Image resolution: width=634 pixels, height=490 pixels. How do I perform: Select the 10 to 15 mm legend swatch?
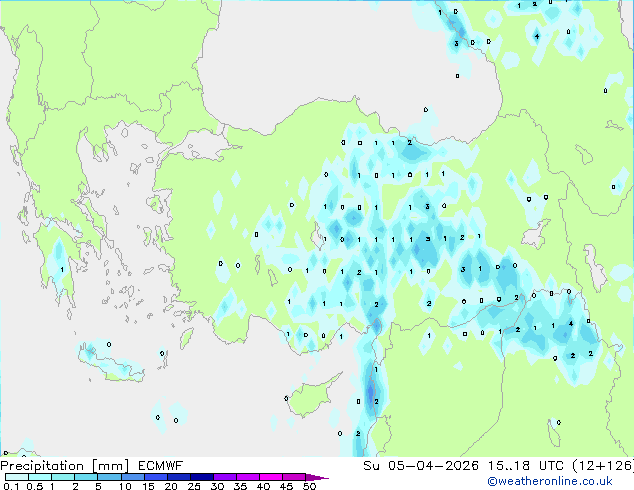point(133,477)
